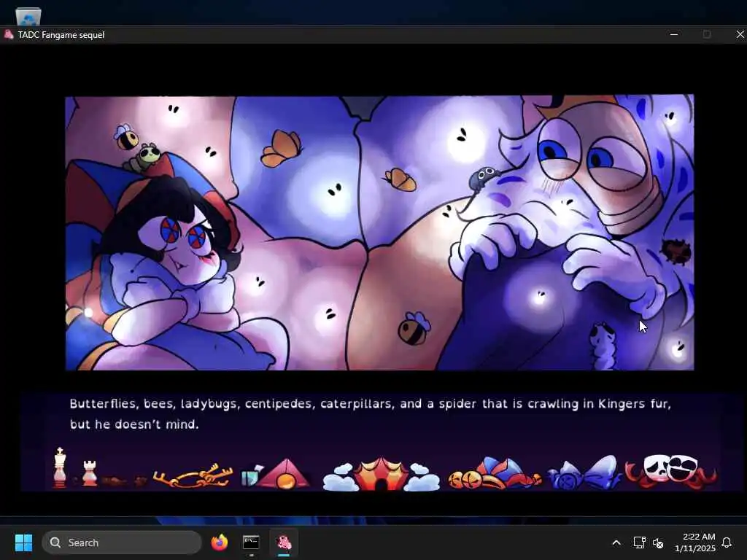Close the TADC Fangame sequel window
The image size is (747, 560).
coord(740,34)
